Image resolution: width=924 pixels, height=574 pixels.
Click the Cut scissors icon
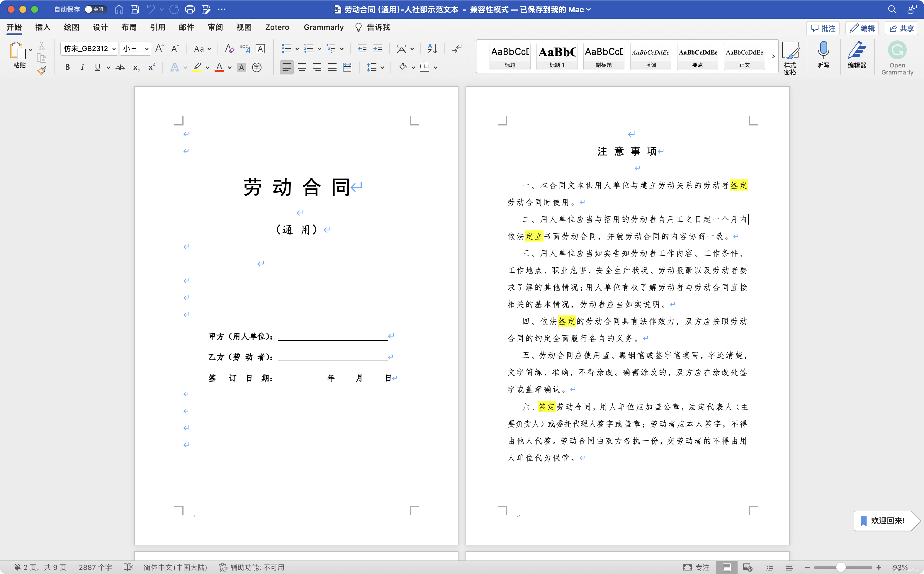(x=42, y=46)
